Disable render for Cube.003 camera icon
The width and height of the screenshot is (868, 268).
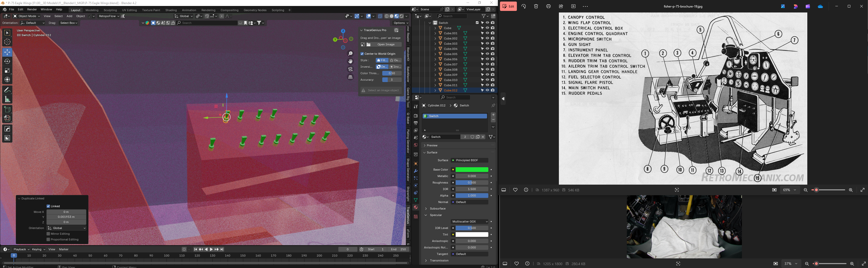(493, 44)
